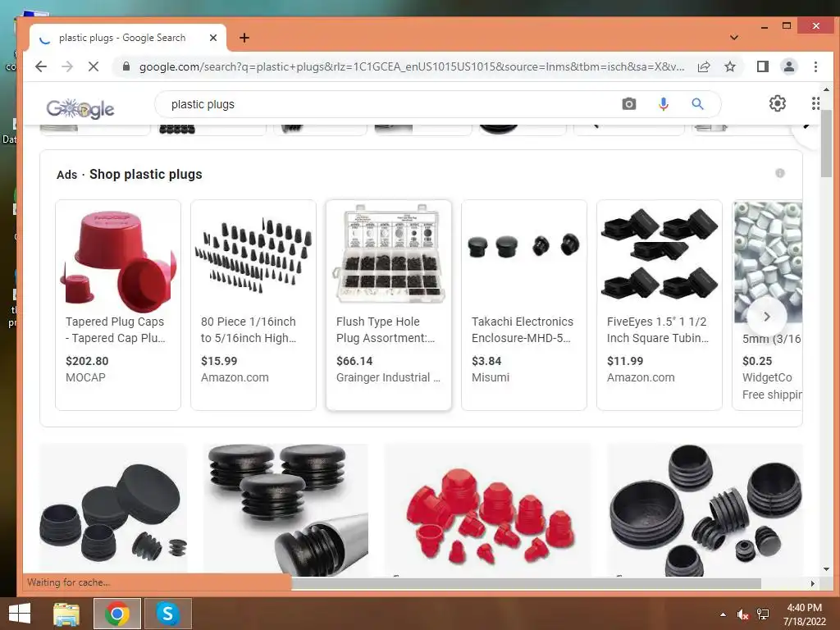Open network status in system tray
The height and width of the screenshot is (630, 840).
(763, 614)
